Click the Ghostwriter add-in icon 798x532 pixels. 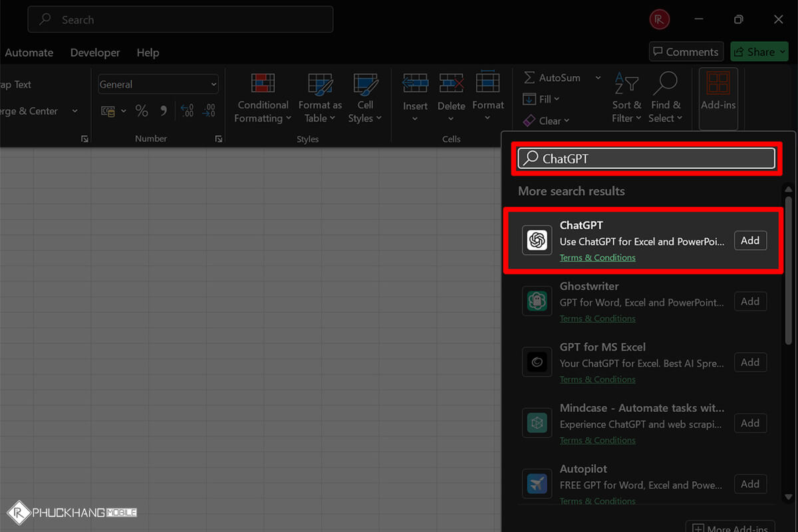pos(537,301)
